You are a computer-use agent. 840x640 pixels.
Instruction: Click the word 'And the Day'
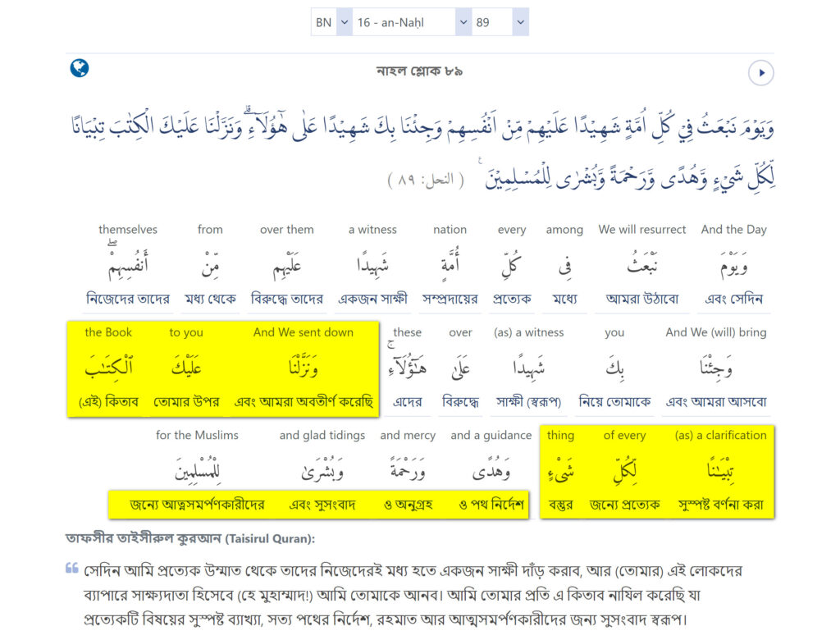pos(733,266)
